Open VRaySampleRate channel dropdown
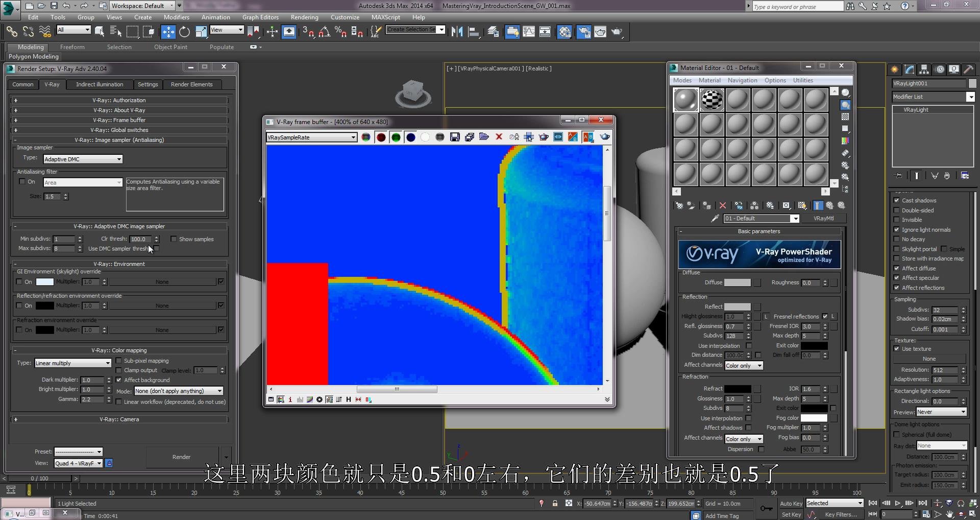980x520 pixels. click(311, 137)
